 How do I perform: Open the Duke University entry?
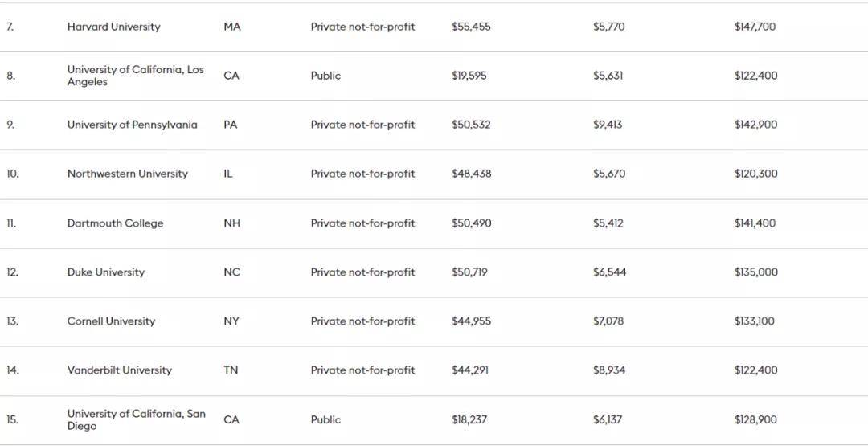pyautogui.click(x=106, y=272)
